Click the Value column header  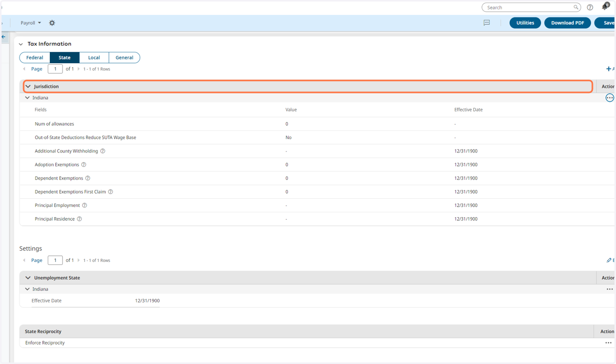291,110
